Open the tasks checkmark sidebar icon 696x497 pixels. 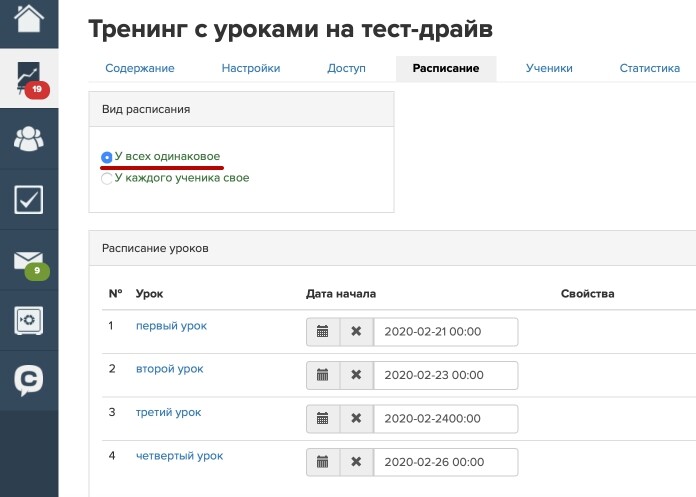pyautogui.click(x=28, y=199)
